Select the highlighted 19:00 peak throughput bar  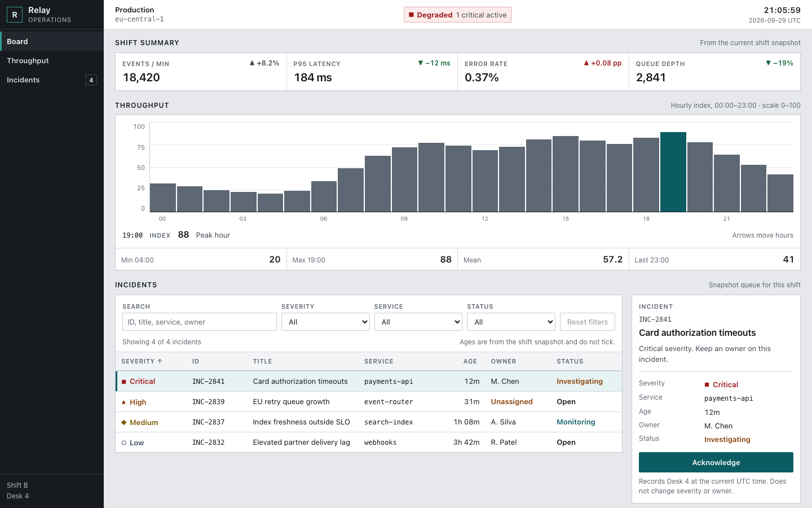(673, 172)
